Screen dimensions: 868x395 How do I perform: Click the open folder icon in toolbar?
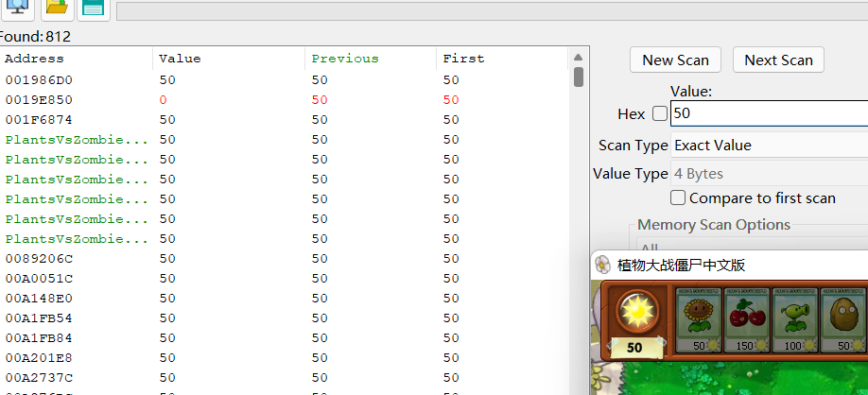57,8
